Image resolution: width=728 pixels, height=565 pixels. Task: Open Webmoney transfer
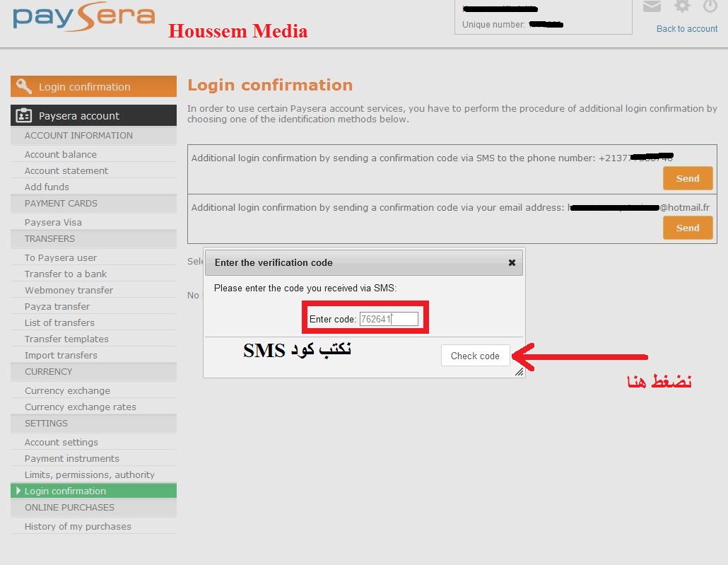(69, 290)
